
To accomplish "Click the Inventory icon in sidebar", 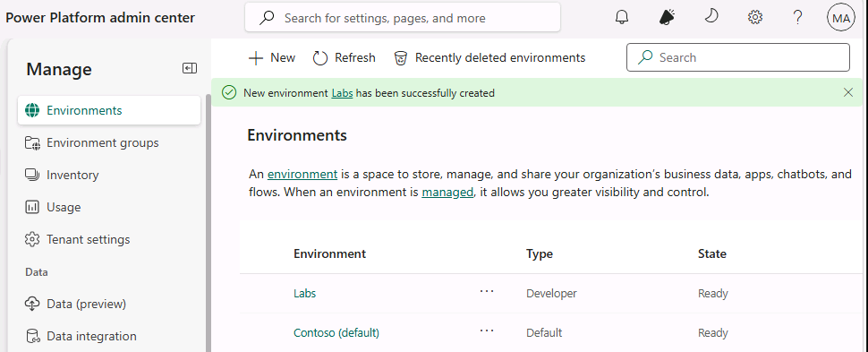I will click(32, 175).
